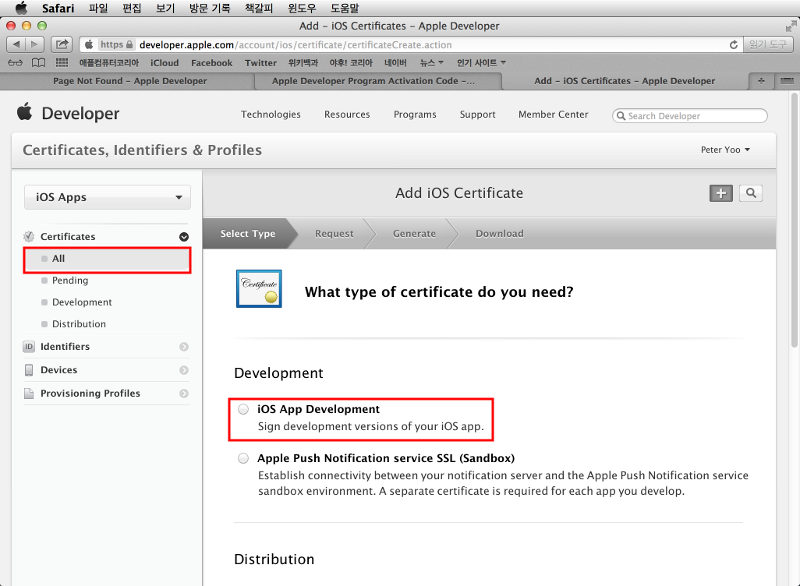Open iCloud bookmark
800x586 pixels.
[x=164, y=63]
